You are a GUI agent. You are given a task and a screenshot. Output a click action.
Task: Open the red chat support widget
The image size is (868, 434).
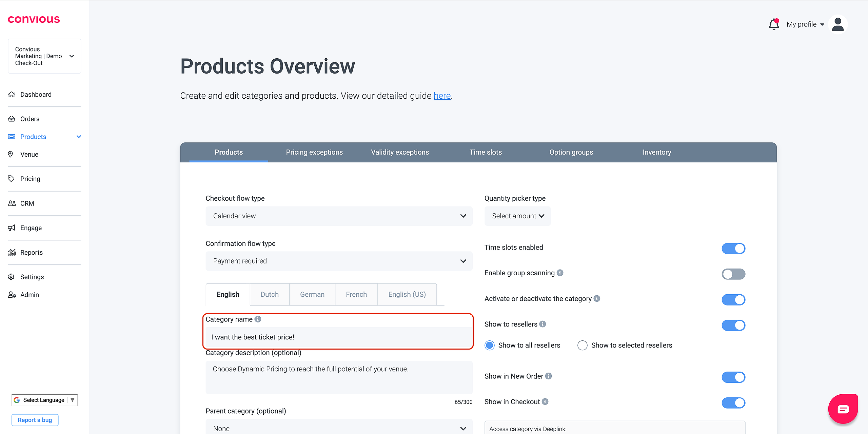843,409
